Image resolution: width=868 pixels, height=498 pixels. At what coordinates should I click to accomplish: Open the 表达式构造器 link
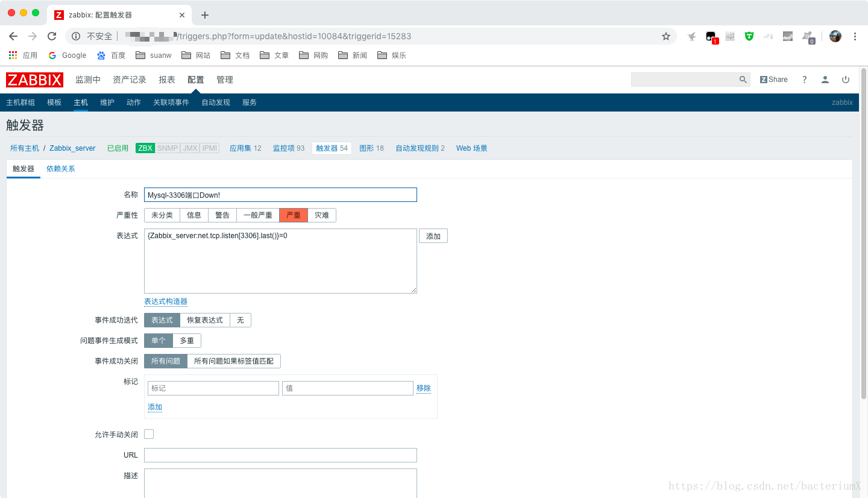166,301
